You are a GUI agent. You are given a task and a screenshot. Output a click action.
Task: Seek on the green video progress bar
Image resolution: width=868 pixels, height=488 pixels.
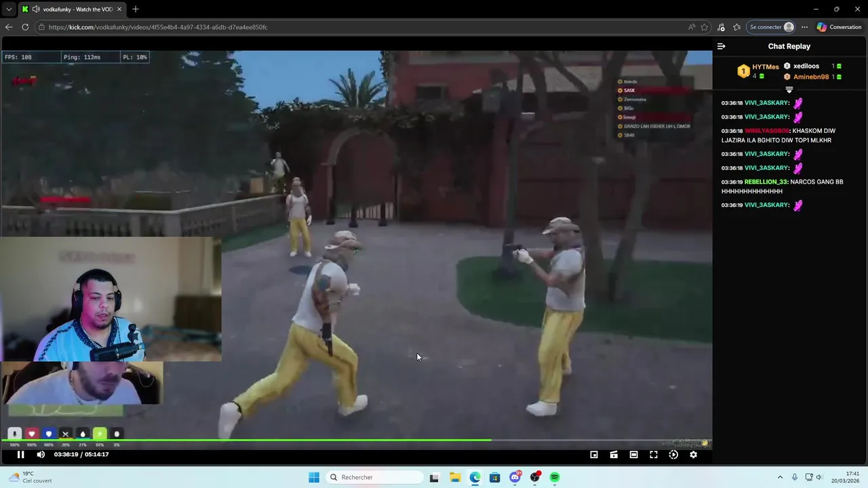click(356, 441)
